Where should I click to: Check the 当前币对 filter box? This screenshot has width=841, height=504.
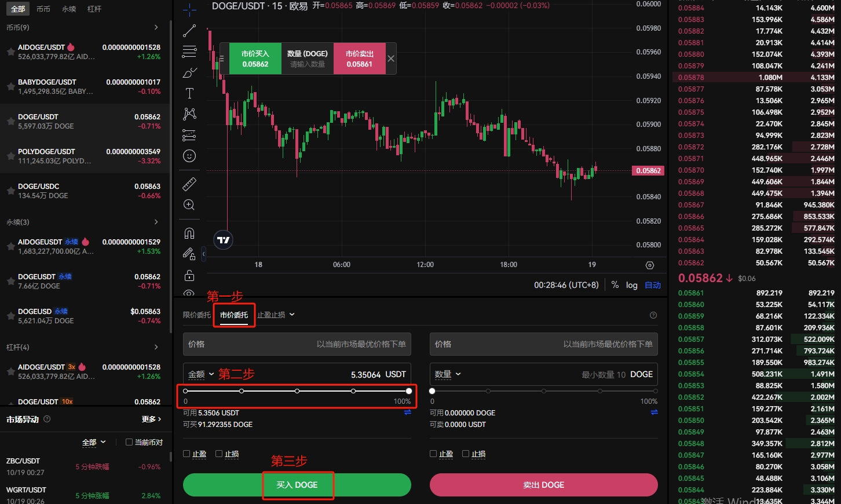[x=129, y=442]
